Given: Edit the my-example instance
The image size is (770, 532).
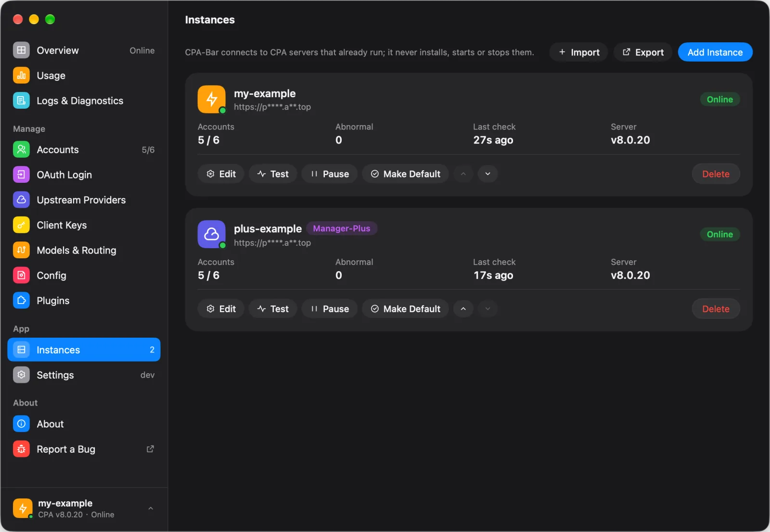Looking at the screenshot, I should (221, 174).
